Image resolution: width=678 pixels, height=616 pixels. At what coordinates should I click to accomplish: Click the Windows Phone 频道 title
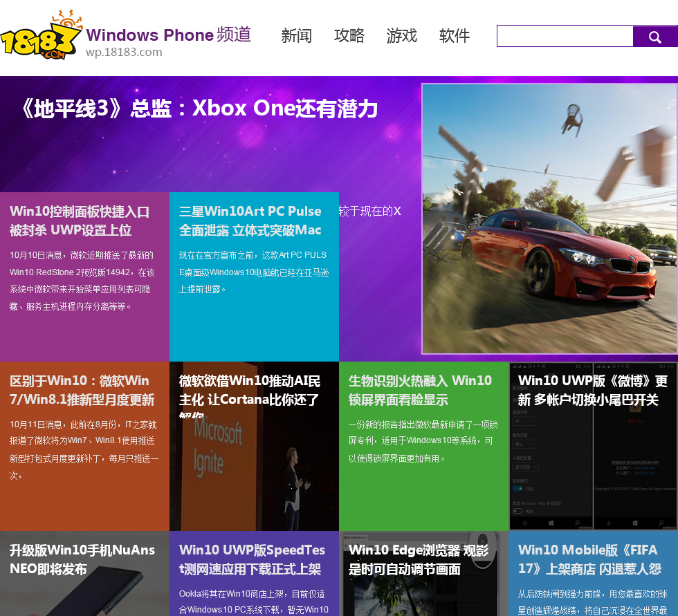(x=169, y=35)
